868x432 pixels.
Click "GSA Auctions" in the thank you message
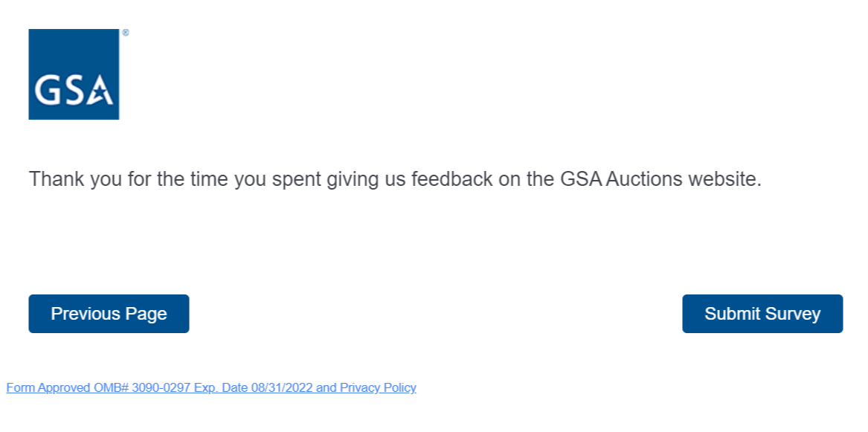coord(622,180)
